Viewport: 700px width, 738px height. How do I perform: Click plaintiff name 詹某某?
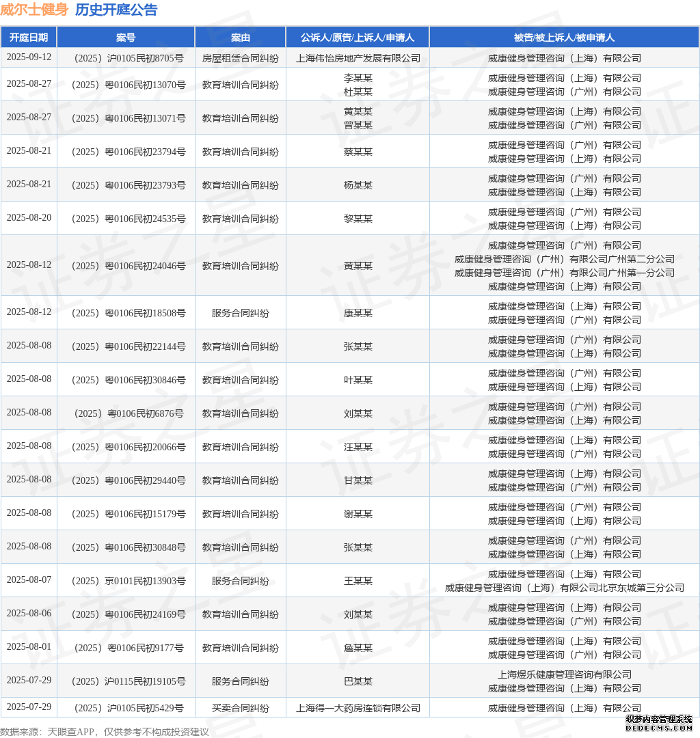coord(358,648)
